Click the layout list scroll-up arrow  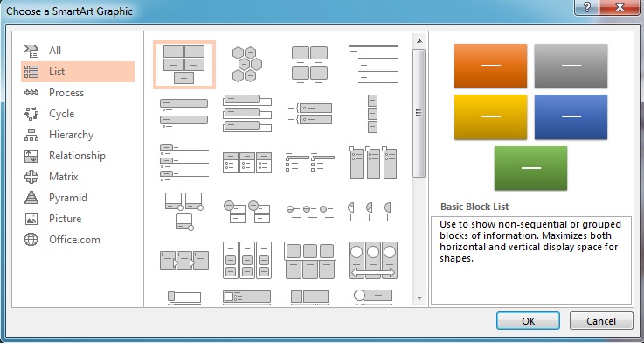(419, 41)
